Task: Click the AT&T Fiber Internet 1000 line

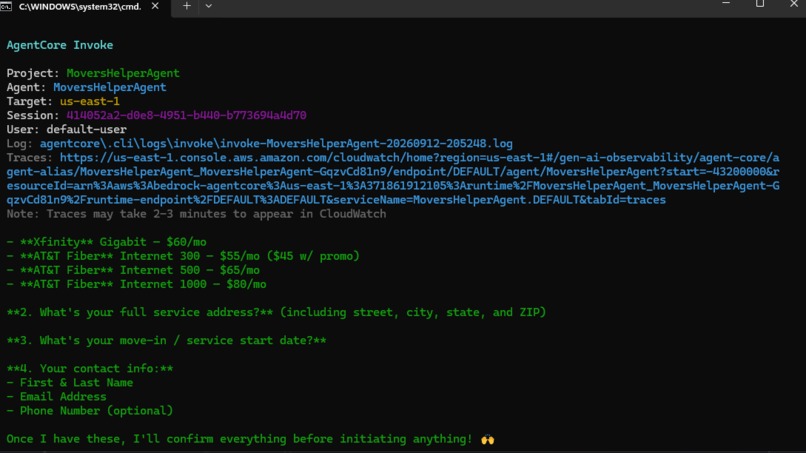Action: (x=136, y=284)
